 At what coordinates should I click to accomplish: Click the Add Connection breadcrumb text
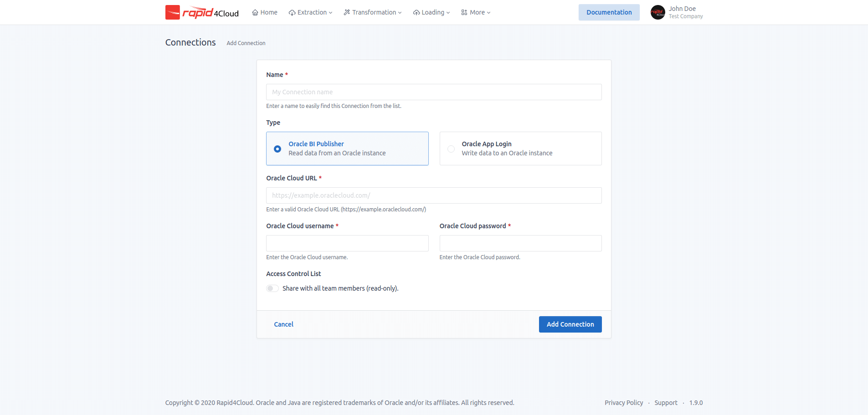(246, 43)
